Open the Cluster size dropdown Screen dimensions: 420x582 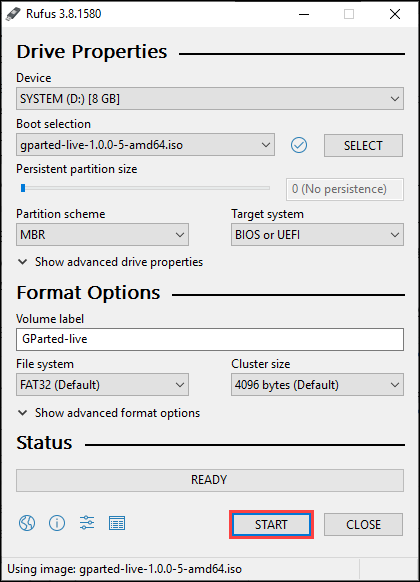(317, 385)
